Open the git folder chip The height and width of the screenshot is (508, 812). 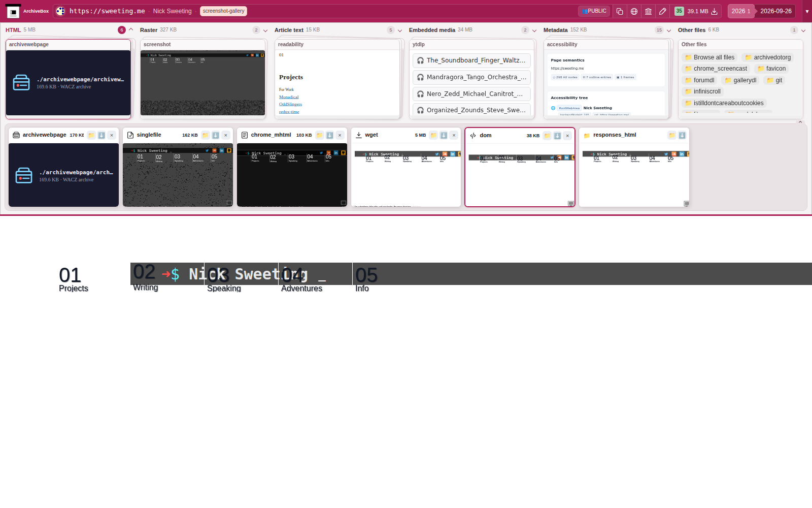(x=774, y=80)
